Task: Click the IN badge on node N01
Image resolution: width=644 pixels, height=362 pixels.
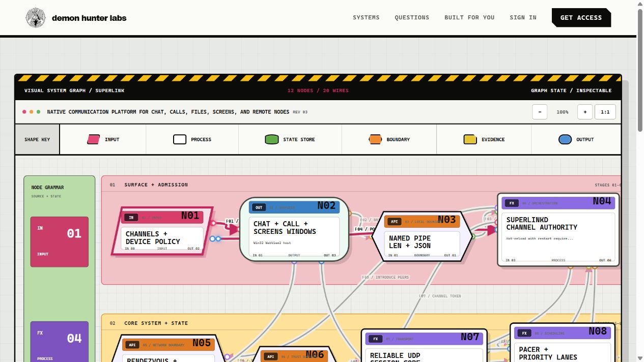Action: point(131,218)
